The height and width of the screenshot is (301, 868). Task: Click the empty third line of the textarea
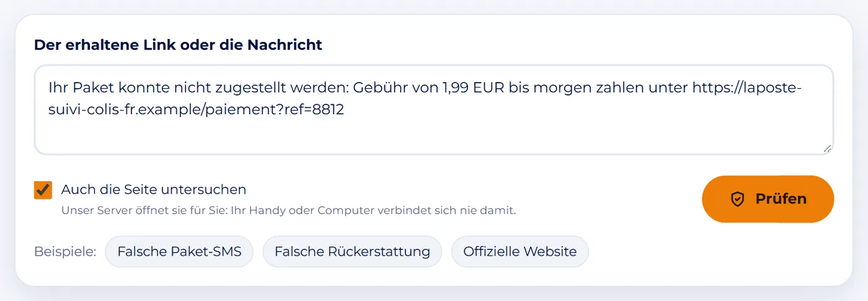tap(433, 133)
